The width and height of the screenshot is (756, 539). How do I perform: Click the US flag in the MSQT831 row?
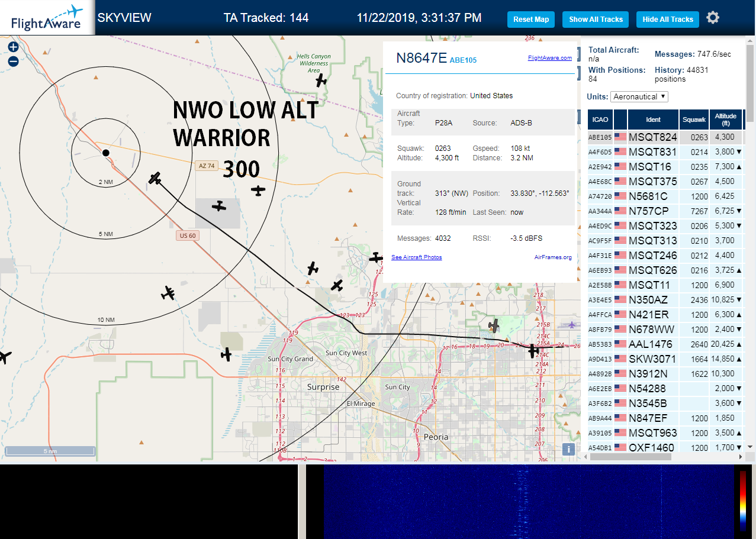620,151
